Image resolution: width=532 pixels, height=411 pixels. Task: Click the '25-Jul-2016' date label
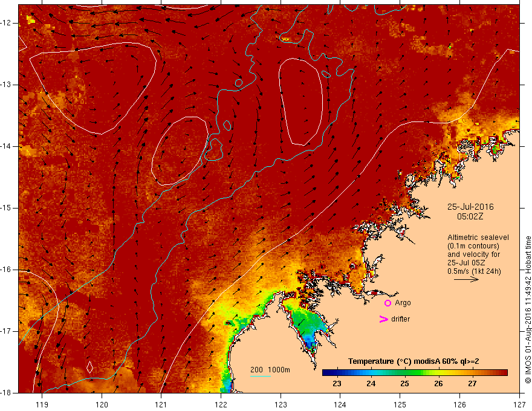click(x=470, y=207)
